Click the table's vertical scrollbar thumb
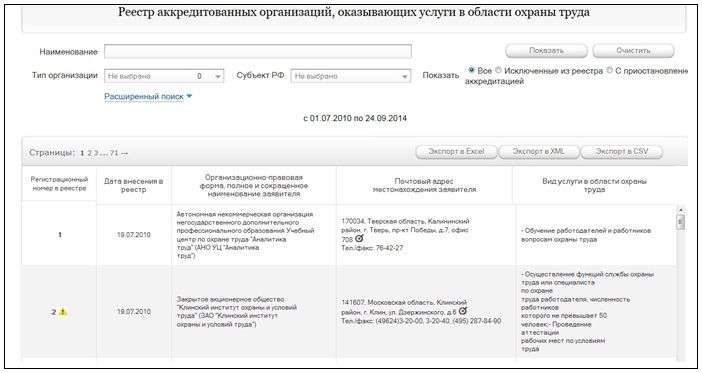The height and width of the screenshot is (373, 702). [681, 222]
